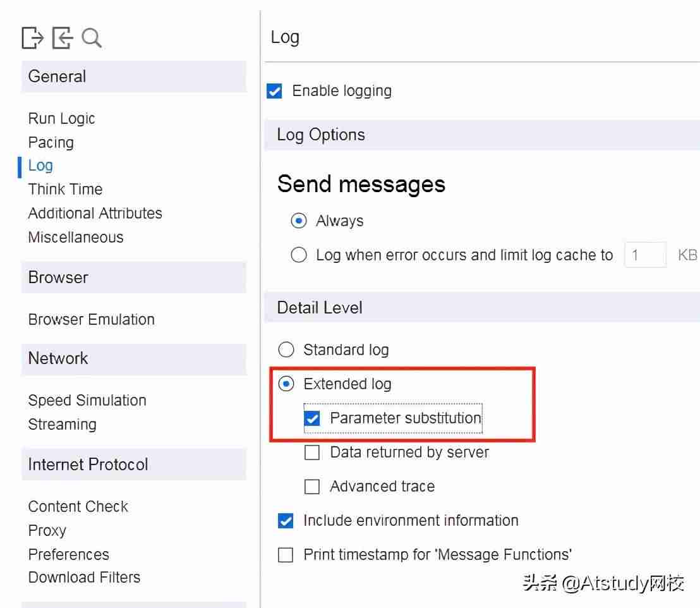Click the Browser section header
The width and height of the screenshot is (700, 608).
coord(134,277)
